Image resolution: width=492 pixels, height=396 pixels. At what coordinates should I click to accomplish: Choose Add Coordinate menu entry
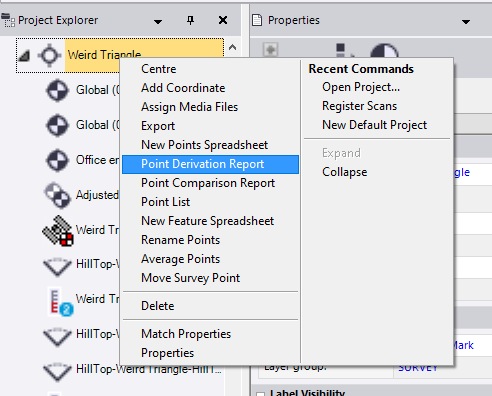(183, 88)
